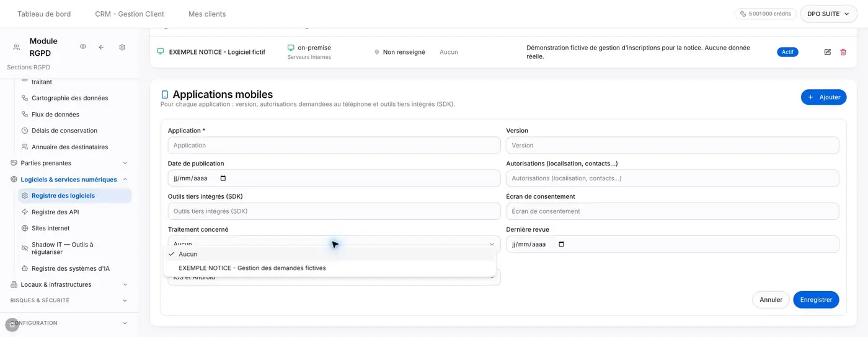Focus the Écran de consentement field
The image size is (868, 337).
tap(672, 211)
